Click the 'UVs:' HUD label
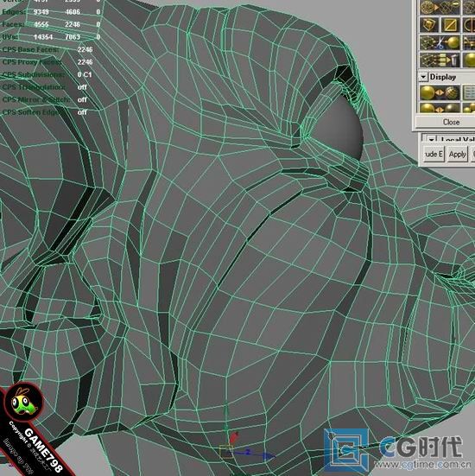 (x=9, y=37)
